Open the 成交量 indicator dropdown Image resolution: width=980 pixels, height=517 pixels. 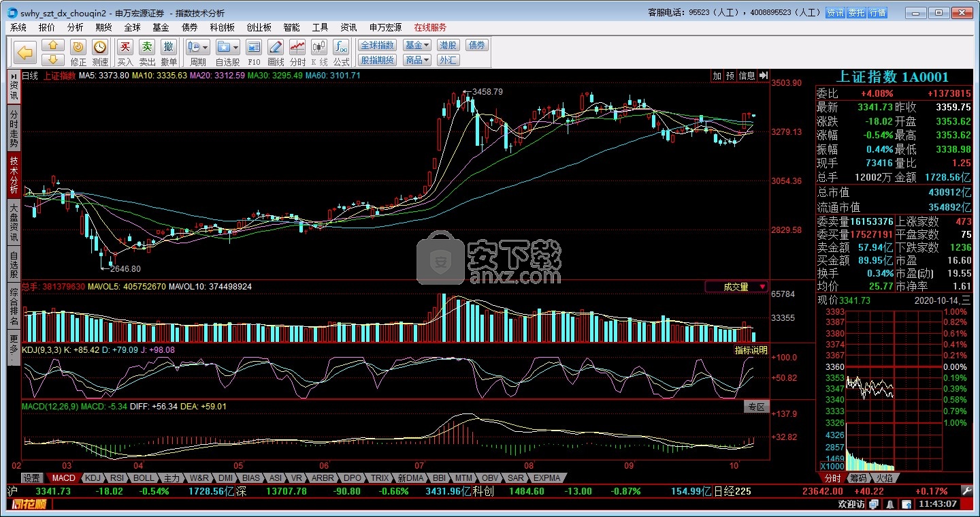737,287
